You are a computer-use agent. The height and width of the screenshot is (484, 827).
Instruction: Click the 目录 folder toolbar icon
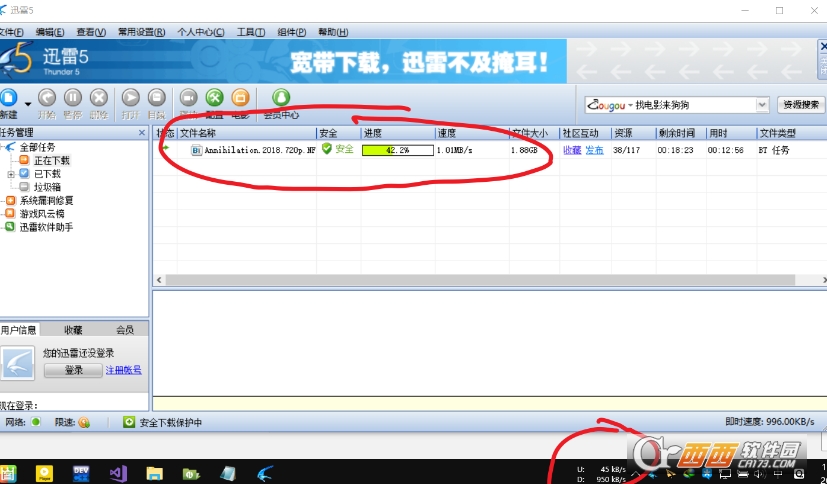[x=157, y=99]
